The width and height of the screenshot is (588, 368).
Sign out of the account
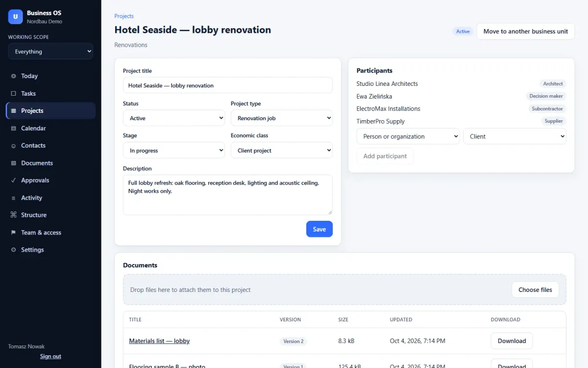50,356
